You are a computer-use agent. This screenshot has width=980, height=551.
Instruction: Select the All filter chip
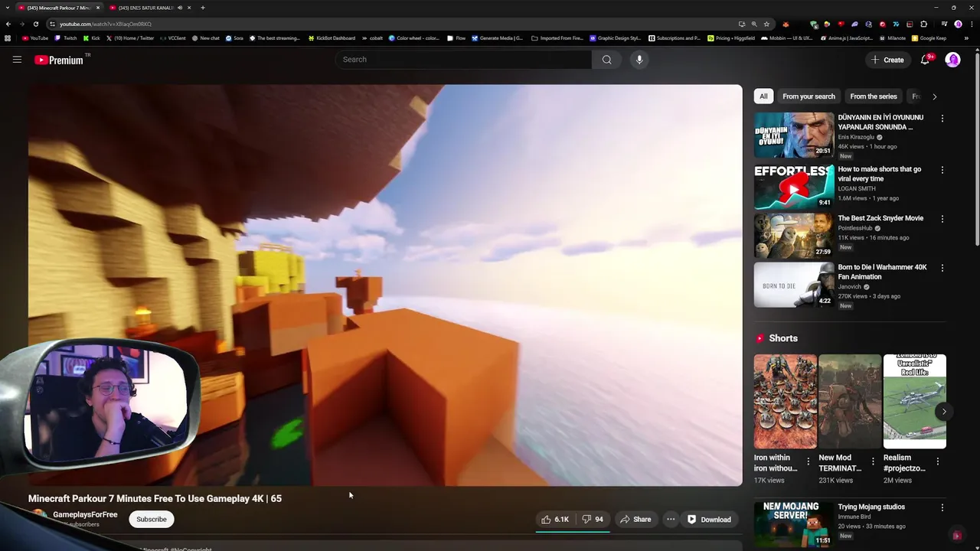click(x=763, y=96)
